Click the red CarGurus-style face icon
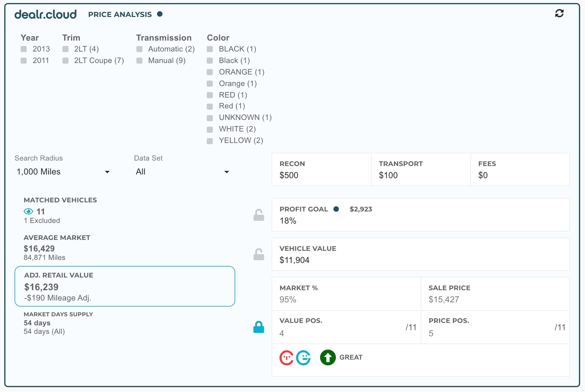585x392 pixels. [286, 358]
